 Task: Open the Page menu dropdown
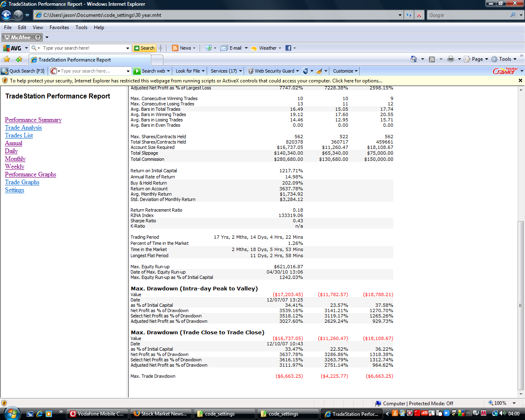click(x=486, y=59)
